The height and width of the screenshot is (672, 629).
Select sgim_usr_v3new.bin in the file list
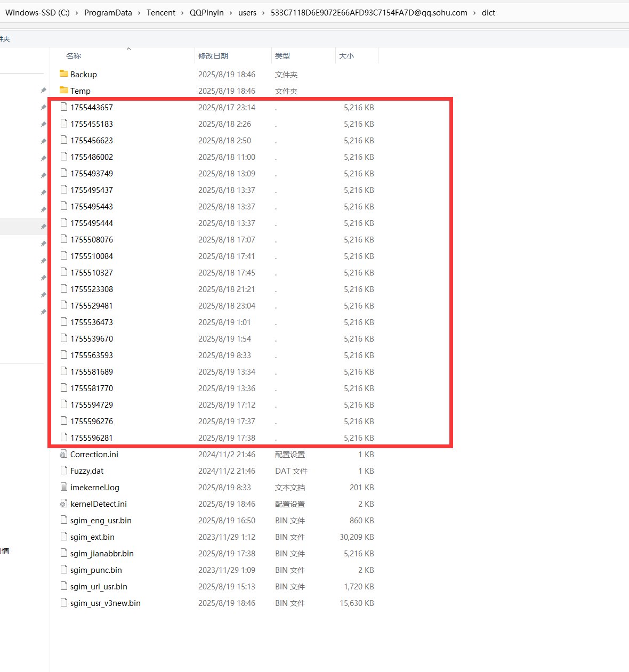pos(106,603)
